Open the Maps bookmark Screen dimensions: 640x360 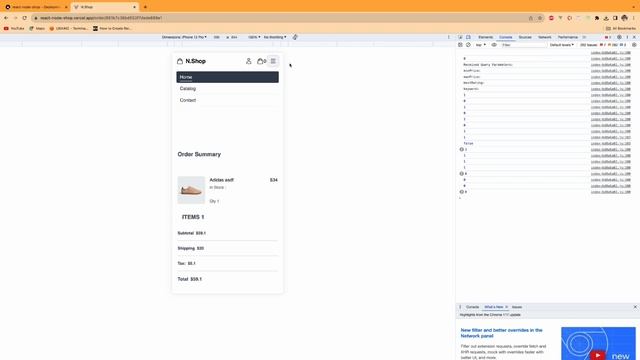click(37, 29)
